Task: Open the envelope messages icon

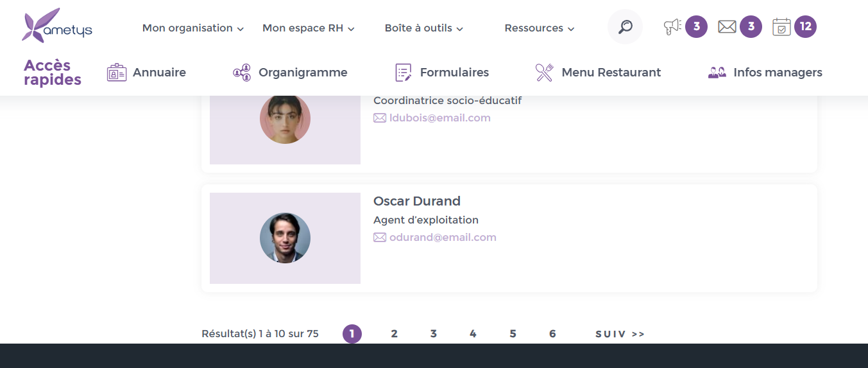Action: tap(727, 27)
